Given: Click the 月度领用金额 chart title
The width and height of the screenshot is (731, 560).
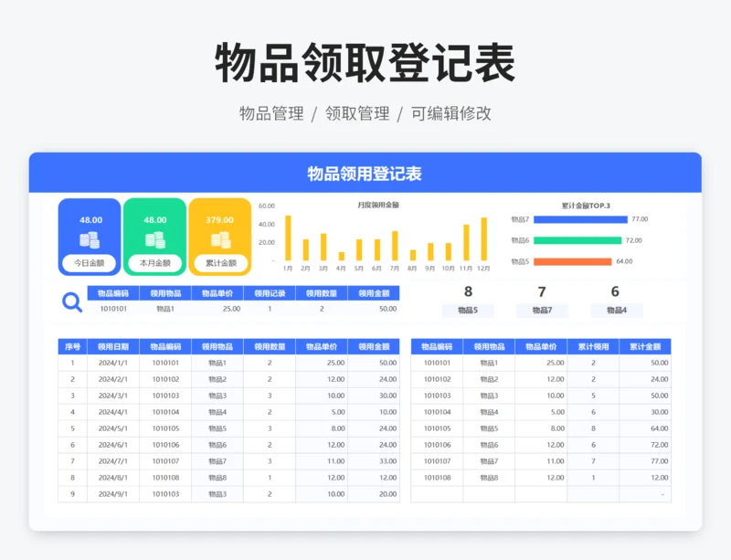Looking at the screenshot, I should (378, 205).
